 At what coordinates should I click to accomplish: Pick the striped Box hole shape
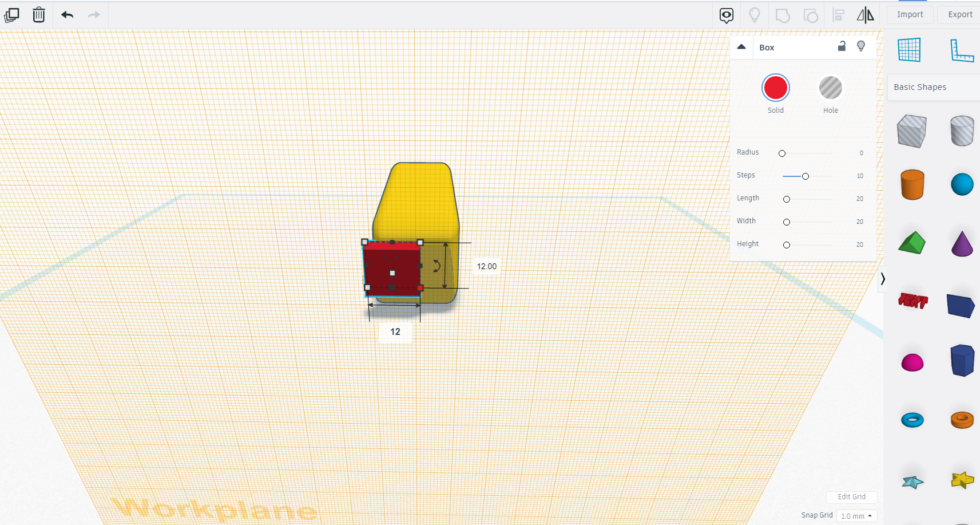912,131
